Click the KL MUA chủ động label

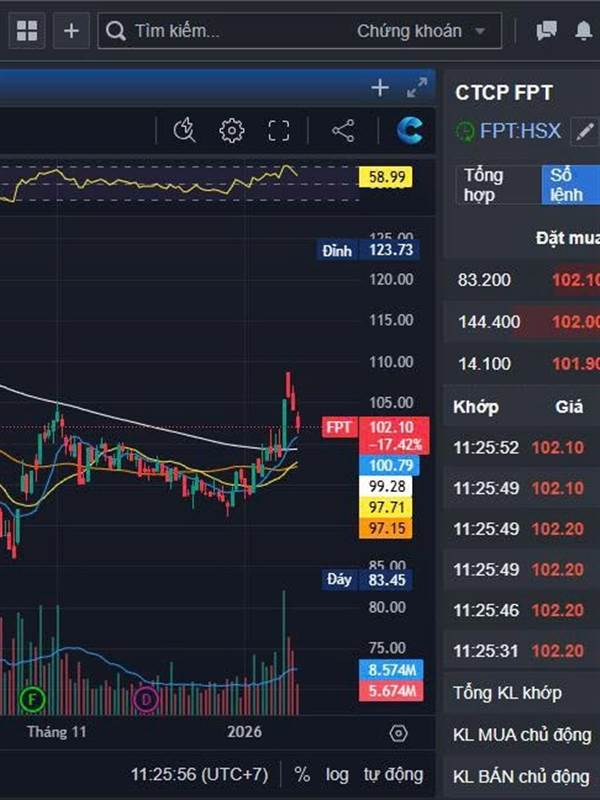[522, 735]
